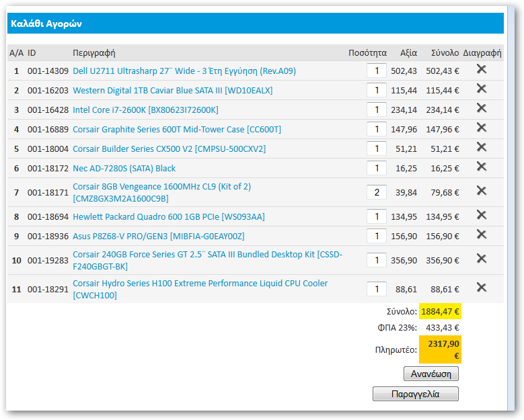Open Corsair Hydro Series H100 link
524x420 pixels.
coord(200,289)
